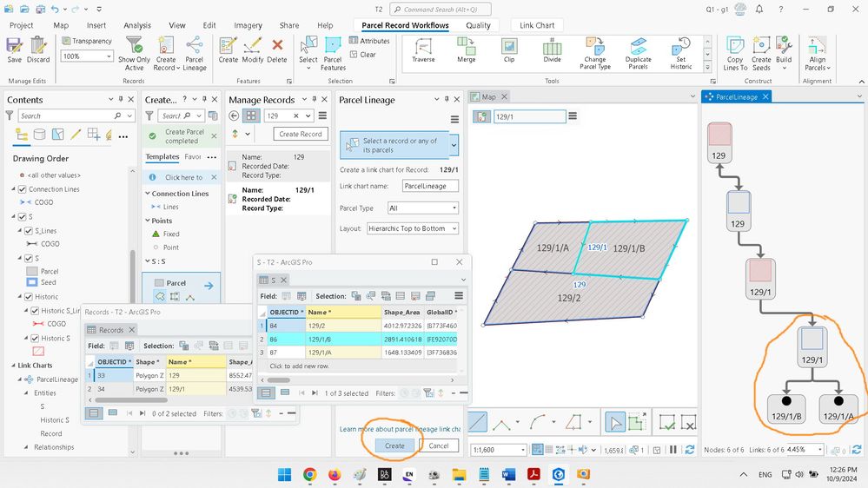Click the Delete feature icon

[277, 49]
